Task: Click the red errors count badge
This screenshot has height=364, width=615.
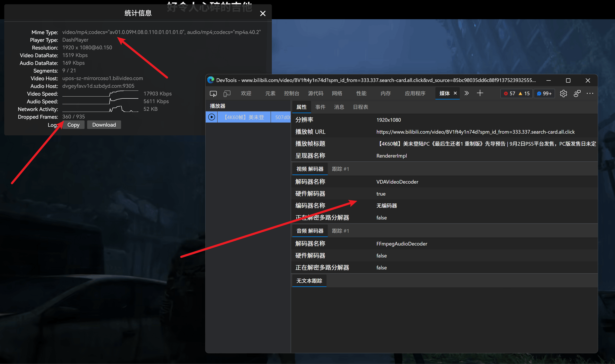Action: (509, 94)
